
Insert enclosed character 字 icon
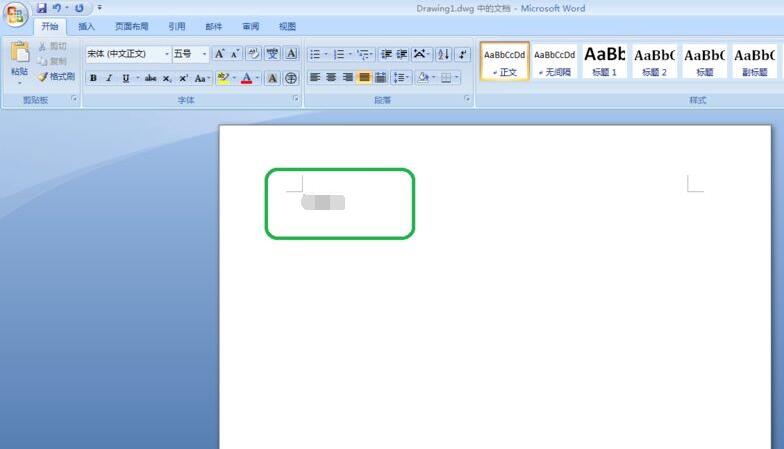coord(291,78)
